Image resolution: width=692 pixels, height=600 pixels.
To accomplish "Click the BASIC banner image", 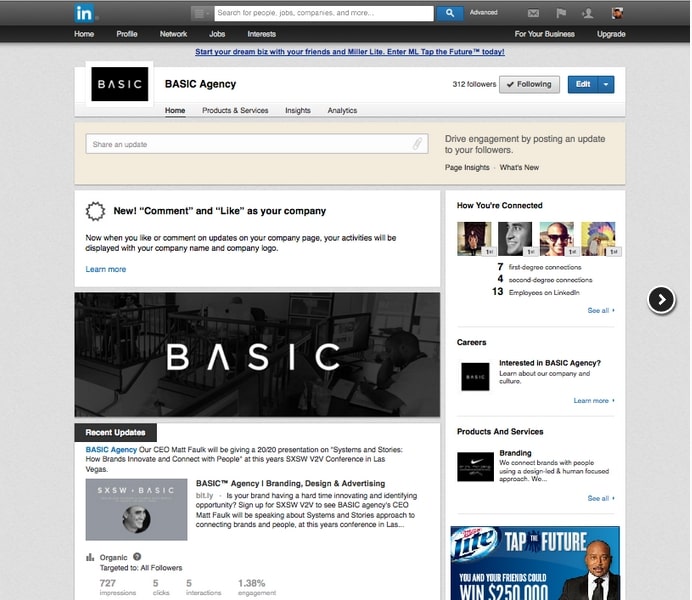I will tap(257, 355).
